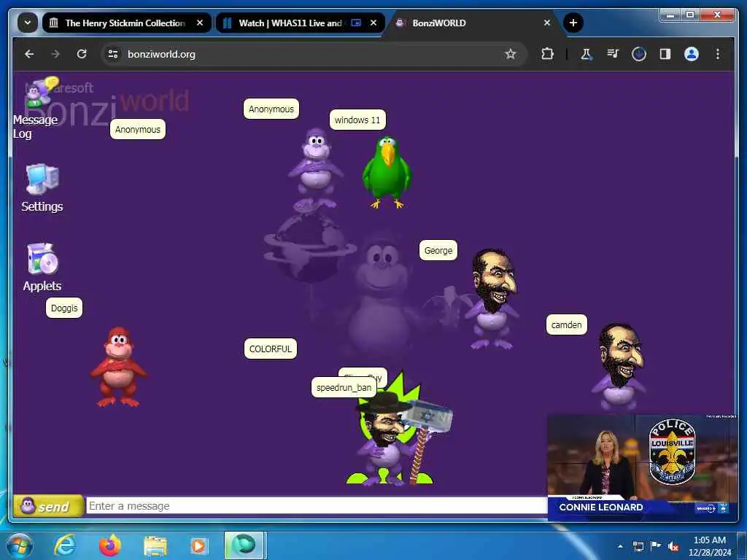The image size is (747, 560).
Task: Click the camden name label
Action: click(x=566, y=324)
